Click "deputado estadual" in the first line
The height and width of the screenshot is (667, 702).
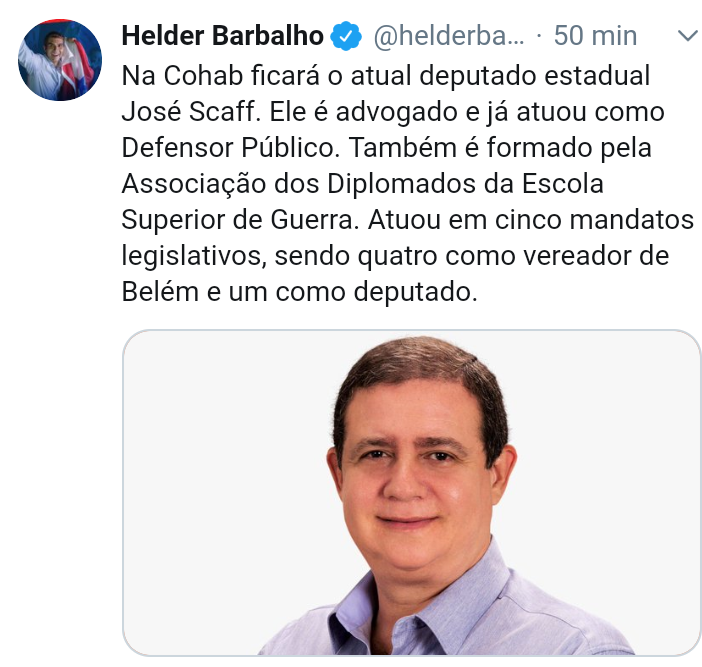pos(535,76)
